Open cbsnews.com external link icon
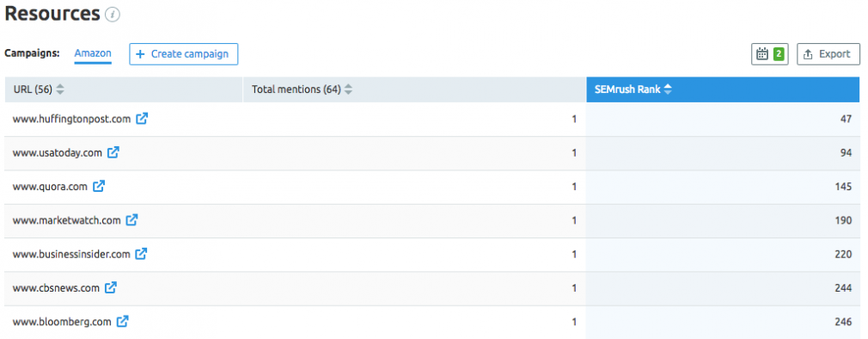The image size is (868, 339). pyautogui.click(x=111, y=287)
